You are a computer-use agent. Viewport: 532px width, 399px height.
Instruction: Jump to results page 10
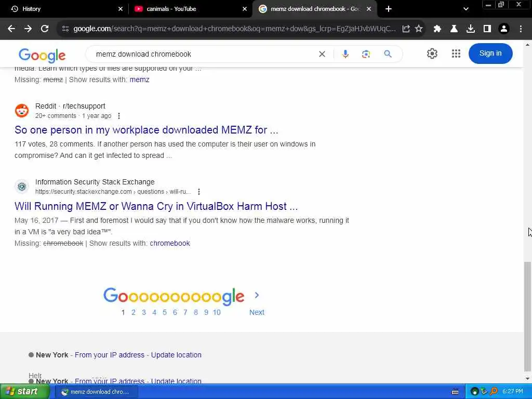[x=217, y=312]
